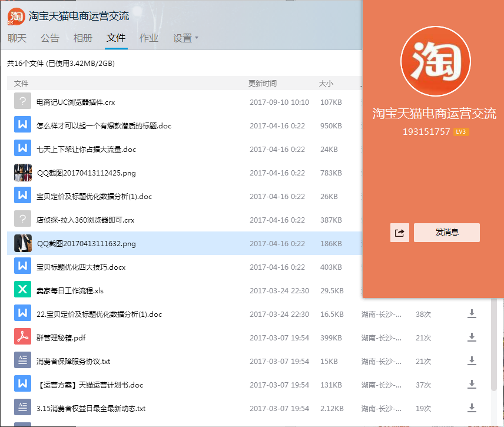
Task: Select file name 怎么样才可以起一个有爆款潜质的标题.doc
Action: point(104,125)
